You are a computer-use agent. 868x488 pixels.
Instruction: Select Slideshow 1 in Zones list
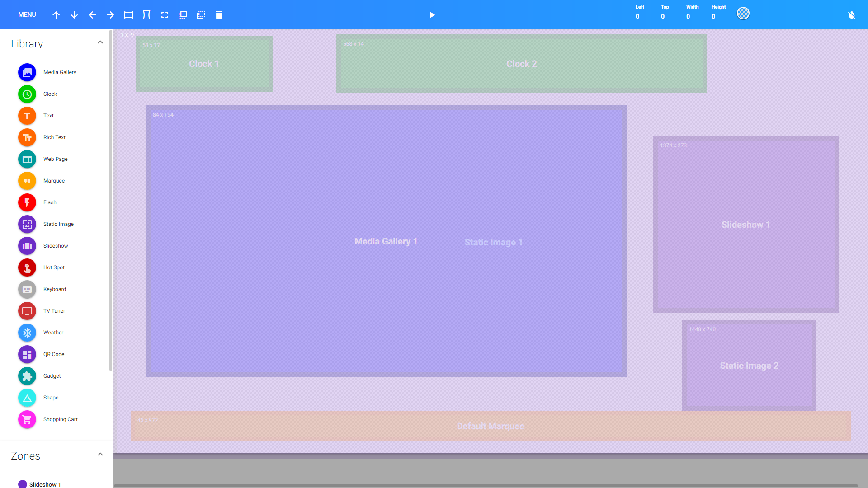pos(45,484)
